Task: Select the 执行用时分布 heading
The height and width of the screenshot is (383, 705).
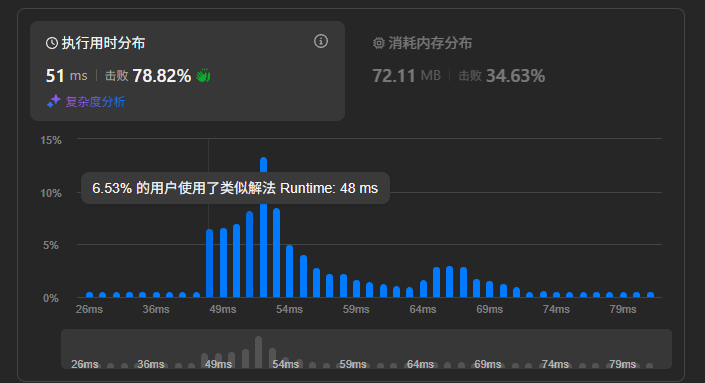Action: coord(103,43)
